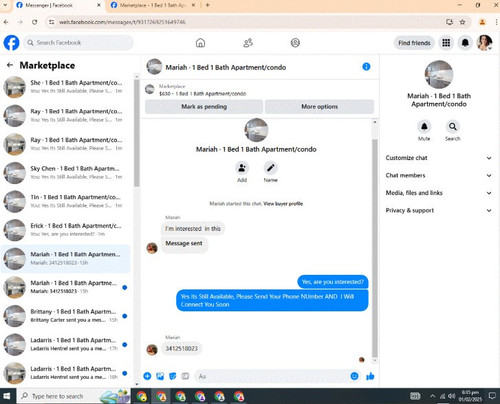The image size is (500, 404).
Task: Open View buyer profile link
Action: [x=283, y=204]
